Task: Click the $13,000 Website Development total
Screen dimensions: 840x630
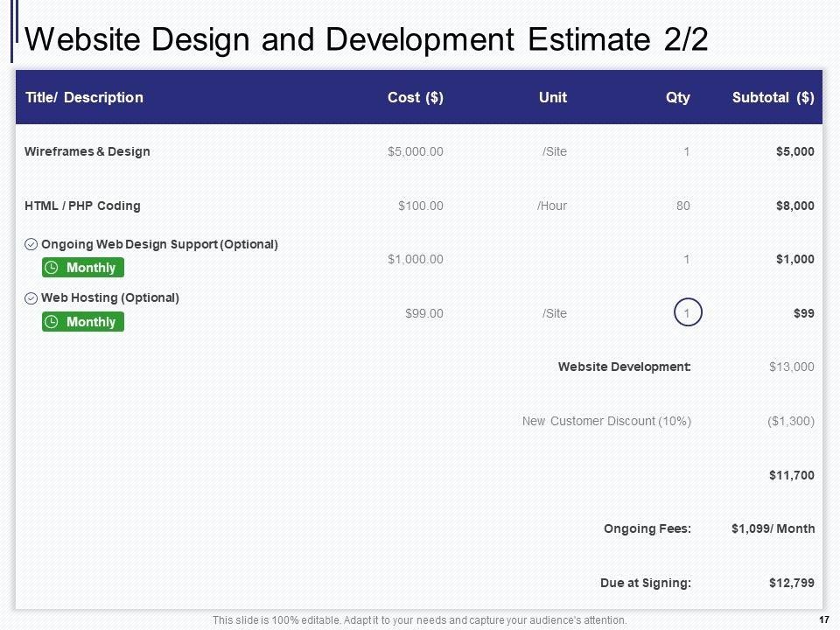Action: click(x=791, y=367)
